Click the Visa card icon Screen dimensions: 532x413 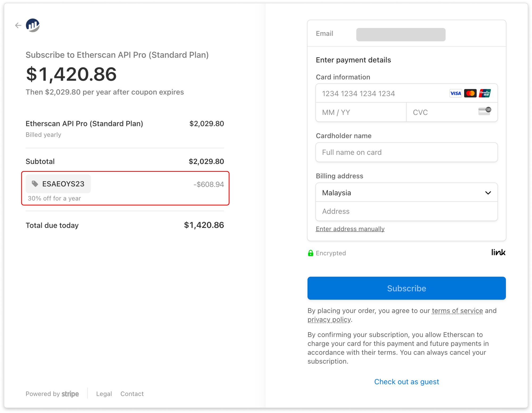pos(455,93)
